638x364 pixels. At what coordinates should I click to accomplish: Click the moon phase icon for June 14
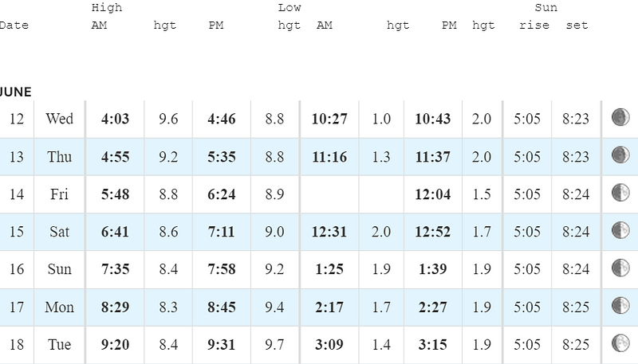pyautogui.click(x=620, y=193)
